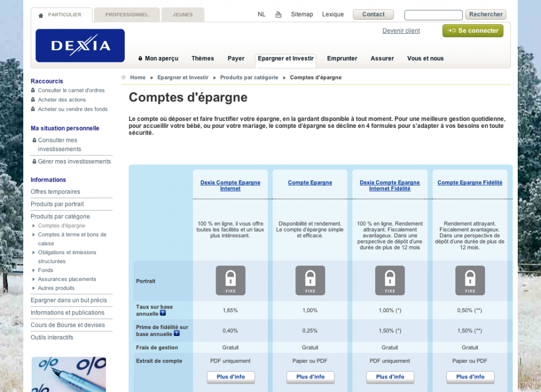Open the Thèmes menu
Screen dimensions: 541x392
(202, 58)
